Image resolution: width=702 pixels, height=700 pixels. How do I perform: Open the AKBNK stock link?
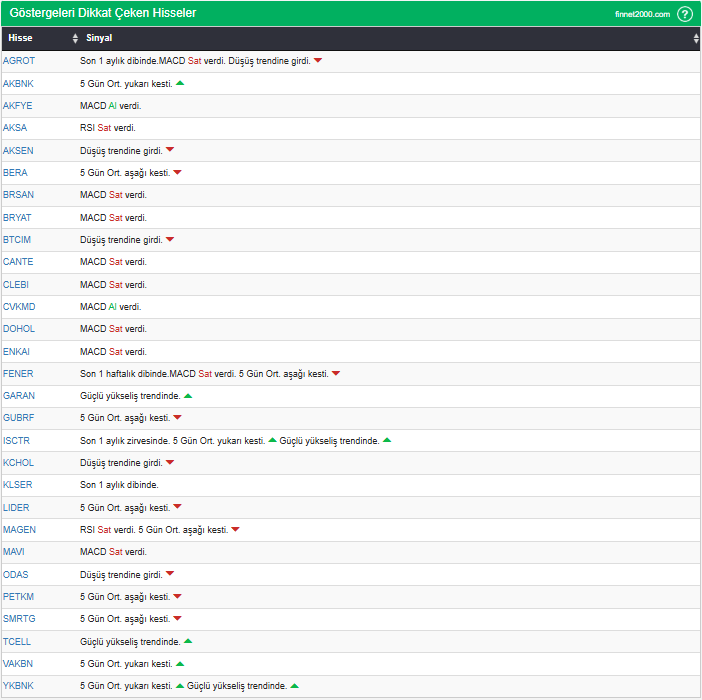[x=18, y=84]
